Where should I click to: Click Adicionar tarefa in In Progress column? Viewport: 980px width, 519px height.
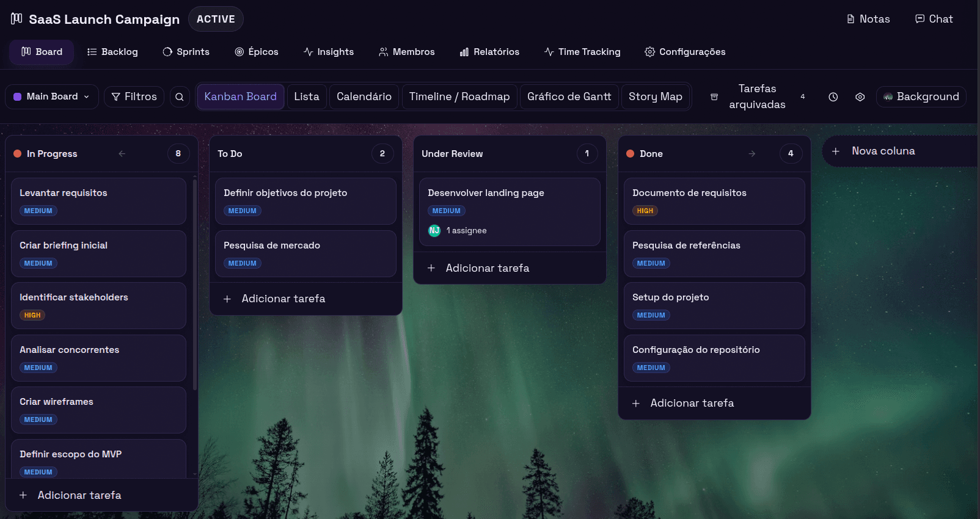(101, 495)
